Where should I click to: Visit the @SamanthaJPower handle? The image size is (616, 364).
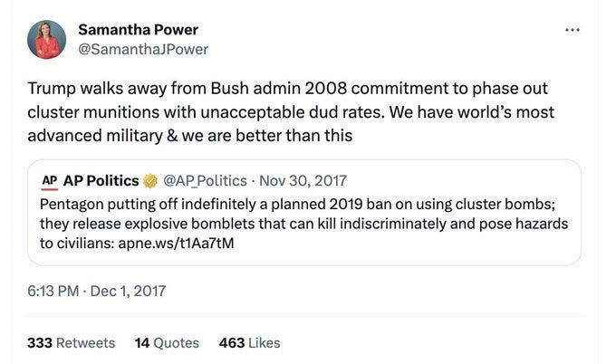pos(143,49)
